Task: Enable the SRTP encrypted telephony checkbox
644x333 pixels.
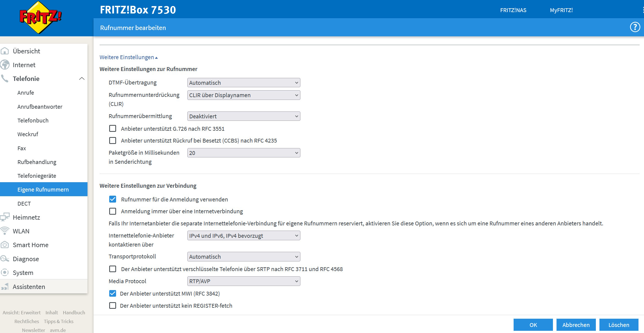Action: 113,269
